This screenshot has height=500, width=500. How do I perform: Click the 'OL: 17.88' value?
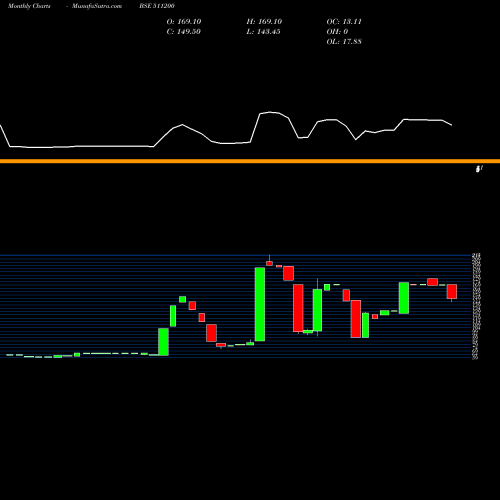click(344, 42)
